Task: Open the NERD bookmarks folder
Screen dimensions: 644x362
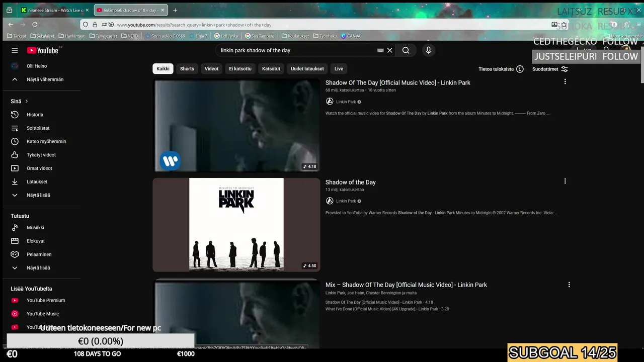Action: pyautogui.click(x=130, y=36)
